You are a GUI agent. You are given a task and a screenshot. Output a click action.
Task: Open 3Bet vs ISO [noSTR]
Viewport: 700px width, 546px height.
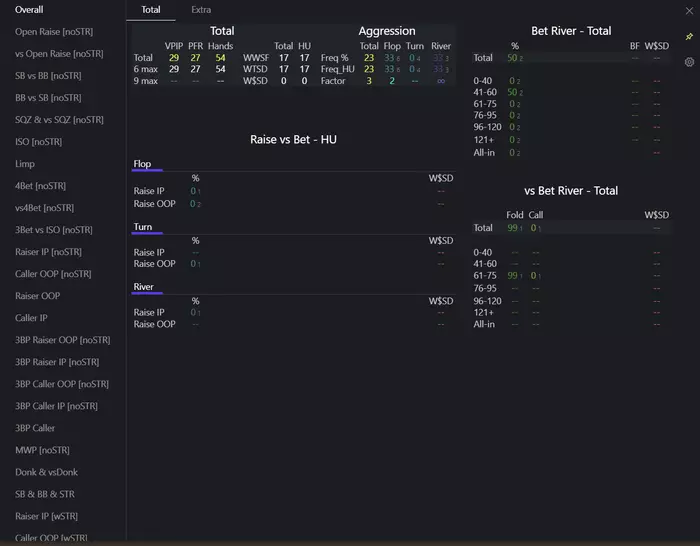pos(54,230)
